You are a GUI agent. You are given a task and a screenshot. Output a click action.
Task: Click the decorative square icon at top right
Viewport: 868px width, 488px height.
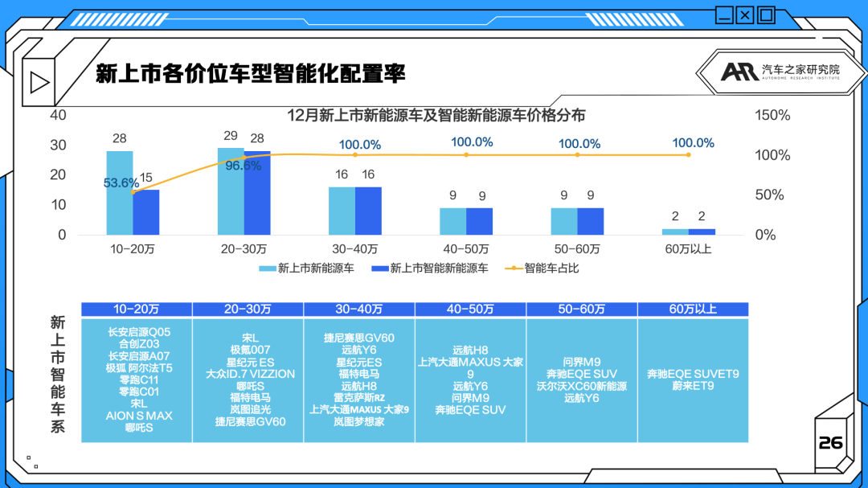pos(766,14)
